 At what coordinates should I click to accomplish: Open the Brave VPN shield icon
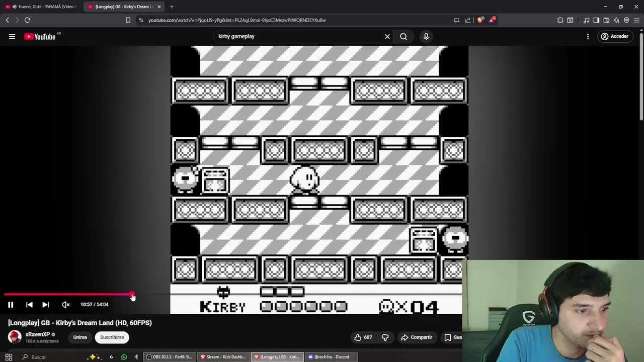pos(626,20)
